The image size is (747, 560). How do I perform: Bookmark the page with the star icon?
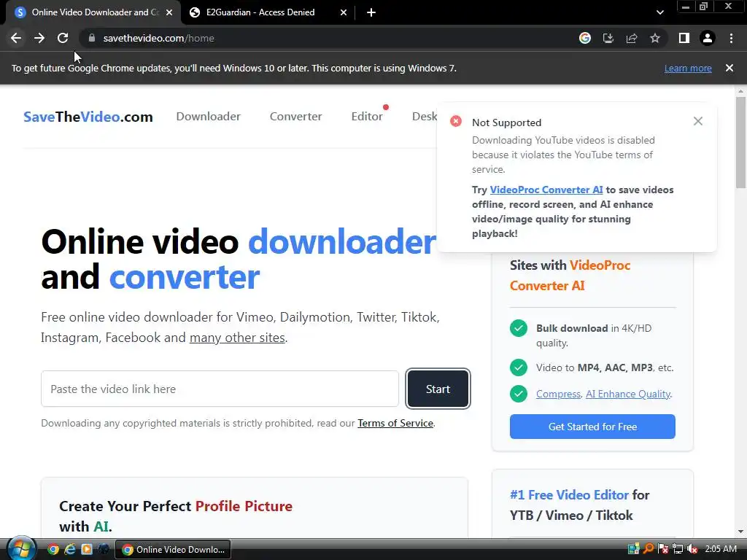point(655,38)
